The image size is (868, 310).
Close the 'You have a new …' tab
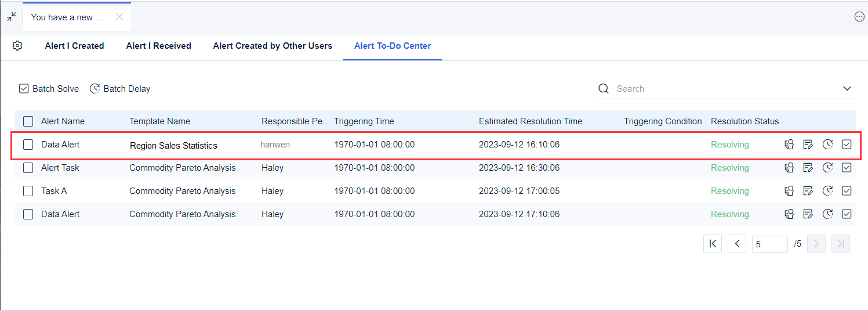(x=119, y=17)
